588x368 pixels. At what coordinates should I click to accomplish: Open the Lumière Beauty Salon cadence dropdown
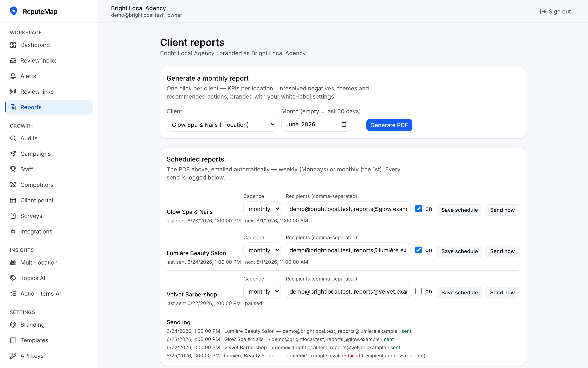(262, 250)
